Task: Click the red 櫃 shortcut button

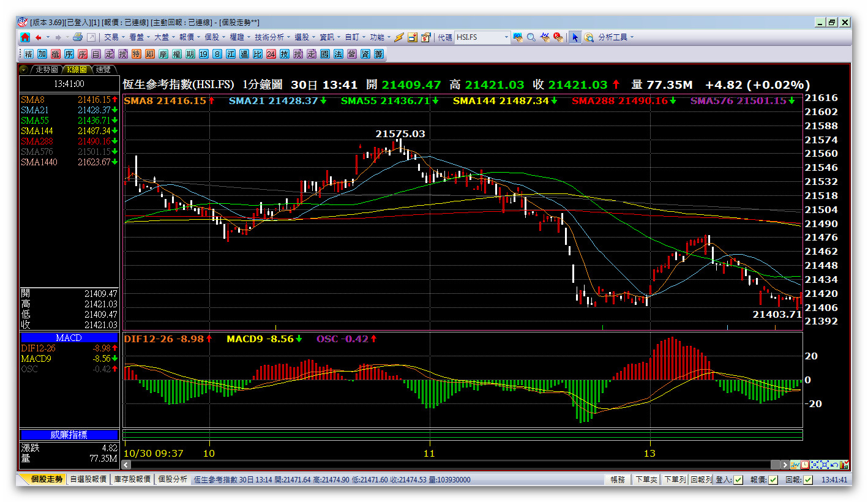Action: click(x=56, y=54)
